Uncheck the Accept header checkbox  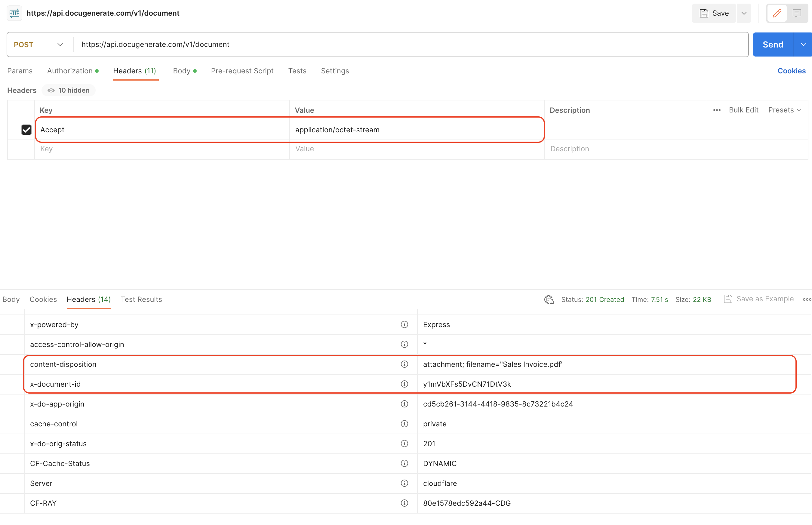(26, 130)
